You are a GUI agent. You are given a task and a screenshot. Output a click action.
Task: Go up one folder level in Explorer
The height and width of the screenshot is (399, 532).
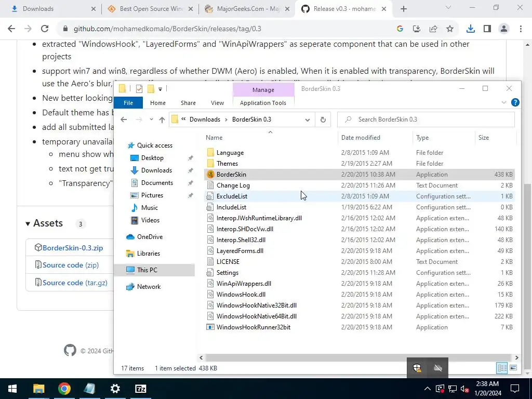coord(162,119)
